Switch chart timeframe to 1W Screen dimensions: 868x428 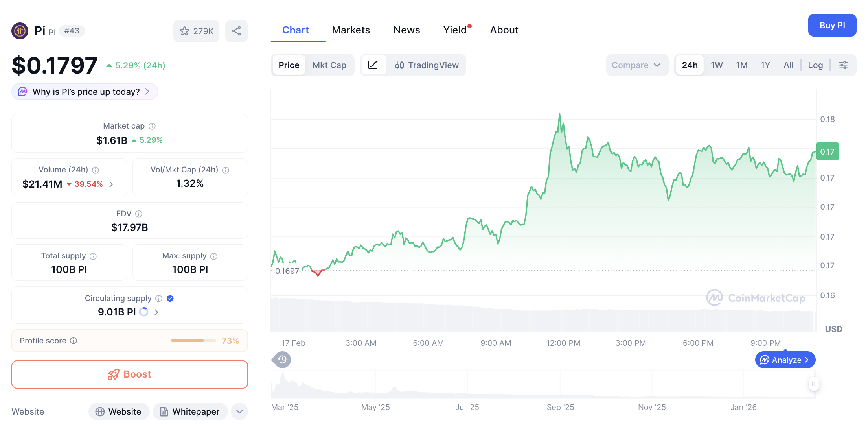coord(717,65)
